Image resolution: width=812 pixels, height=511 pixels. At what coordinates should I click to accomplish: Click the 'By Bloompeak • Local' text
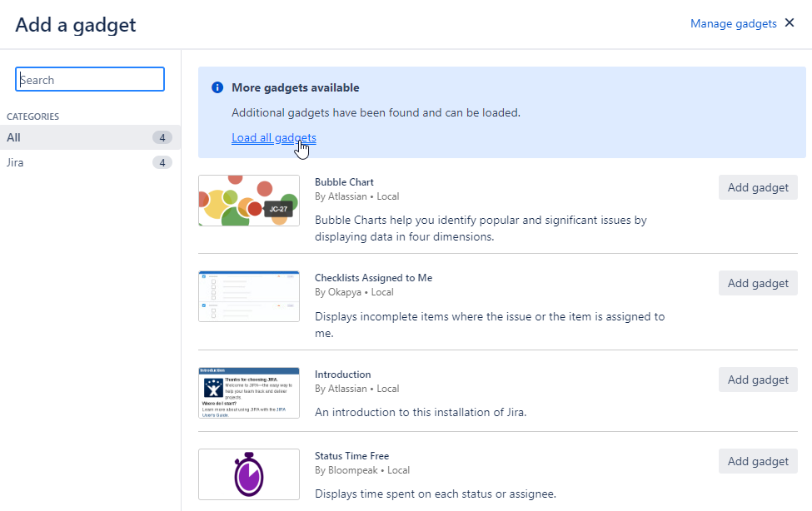coord(362,470)
